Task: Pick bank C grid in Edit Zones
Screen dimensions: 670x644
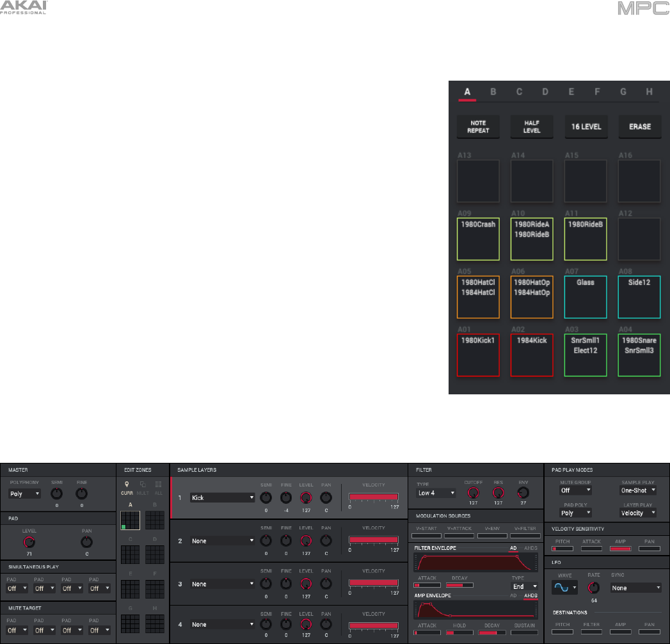Action: [x=131, y=554]
